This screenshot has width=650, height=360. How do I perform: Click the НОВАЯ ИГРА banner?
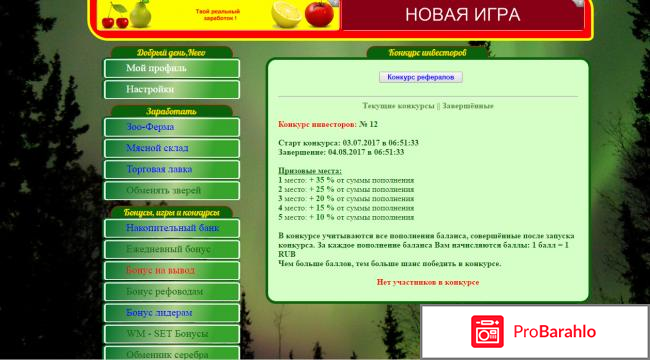click(463, 15)
